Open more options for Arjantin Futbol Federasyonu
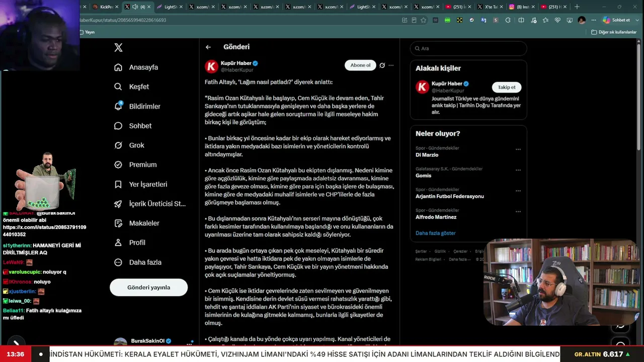Screen dimensions: 644x362 [x=518, y=191]
